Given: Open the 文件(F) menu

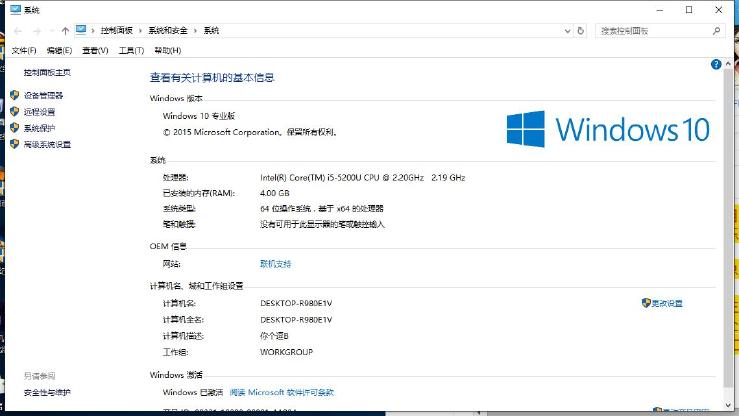Looking at the screenshot, I should [24, 50].
